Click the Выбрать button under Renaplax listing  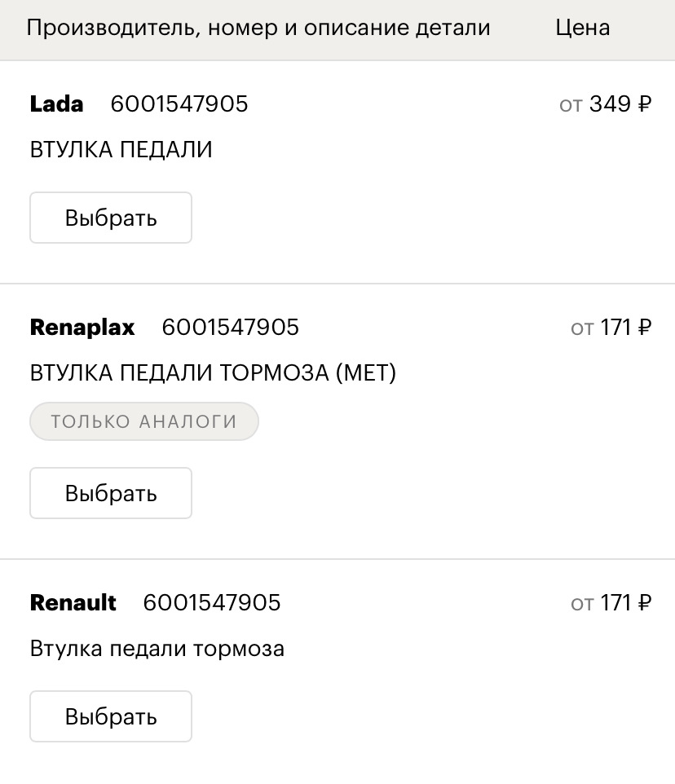click(x=110, y=492)
